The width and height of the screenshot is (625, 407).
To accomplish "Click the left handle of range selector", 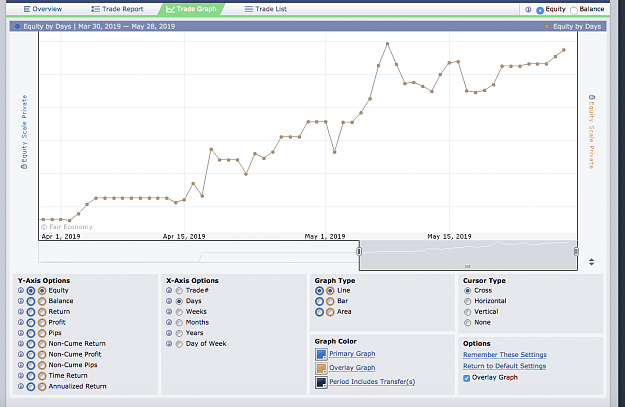I will (x=359, y=251).
